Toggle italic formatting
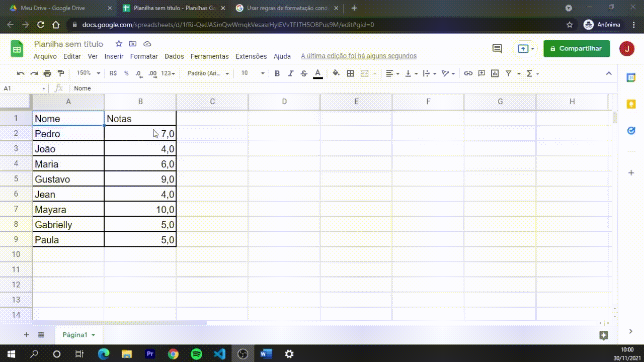644x362 pixels. pos(290,73)
